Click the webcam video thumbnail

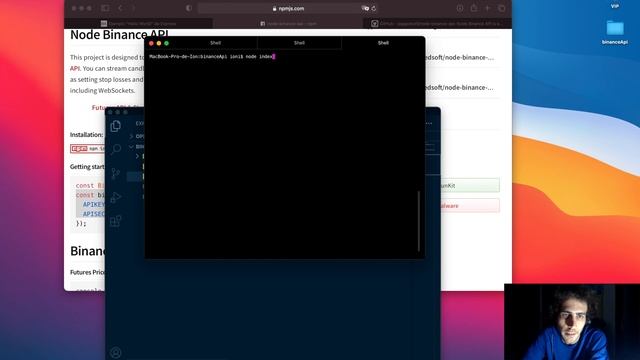pyautogui.click(x=572, y=322)
